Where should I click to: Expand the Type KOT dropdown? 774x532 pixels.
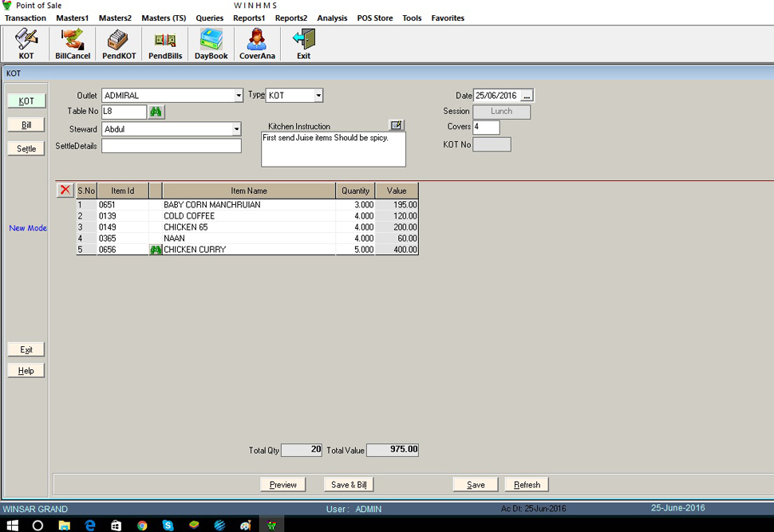coord(318,95)
